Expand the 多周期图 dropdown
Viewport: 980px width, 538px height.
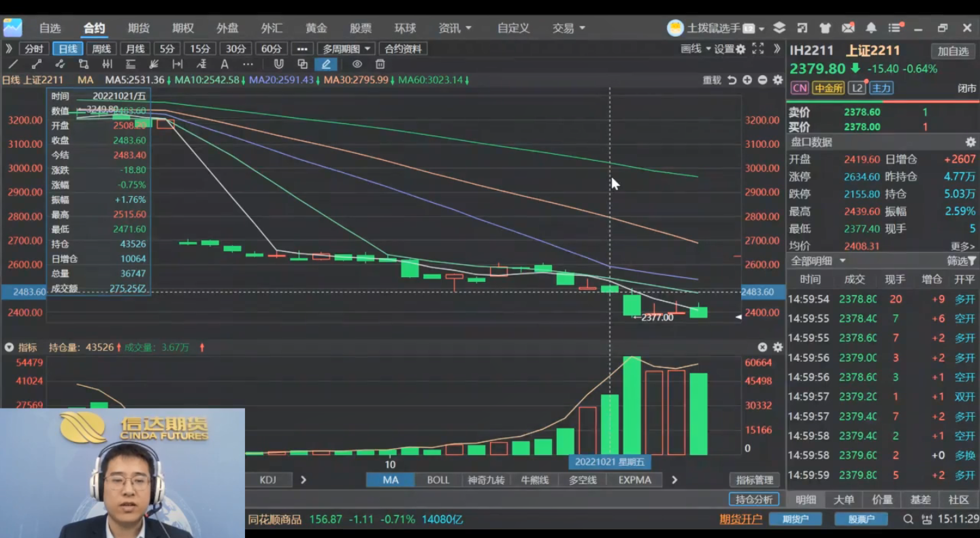click(346, 48)
